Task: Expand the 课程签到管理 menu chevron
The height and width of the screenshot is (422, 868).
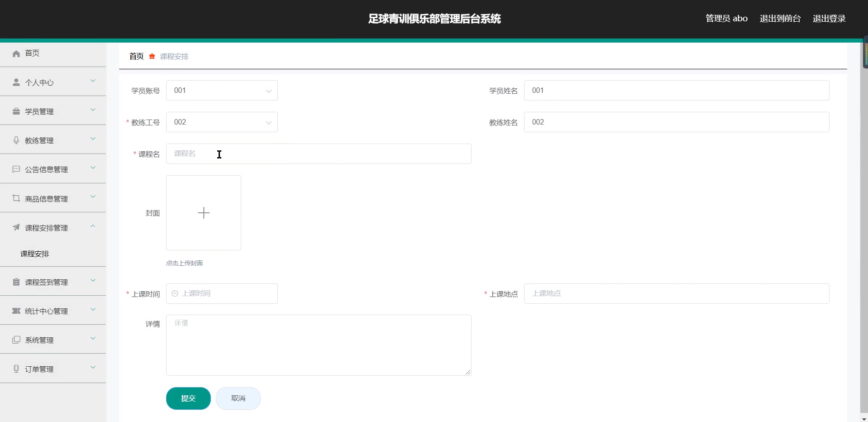Action: pos(93,281)
